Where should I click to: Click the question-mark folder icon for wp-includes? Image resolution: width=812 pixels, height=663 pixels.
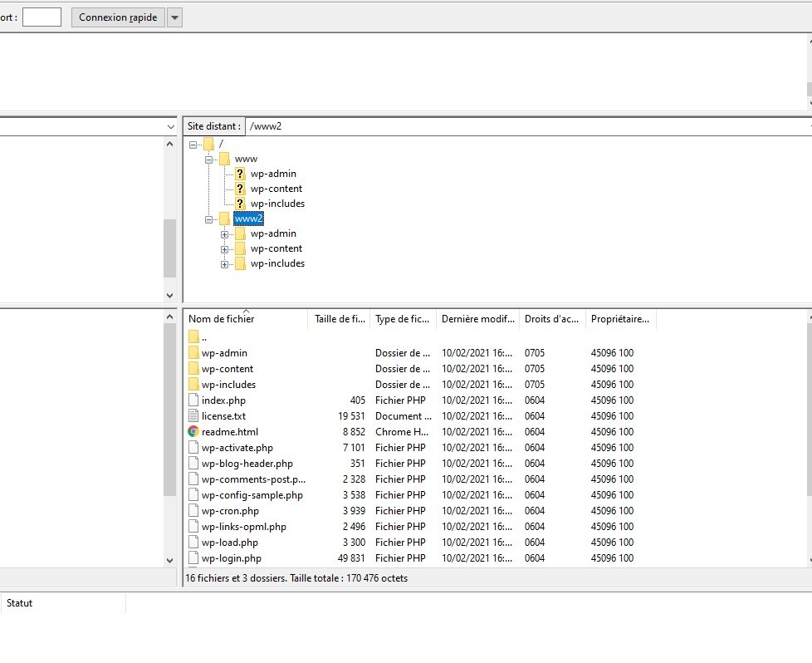point(240,204)
